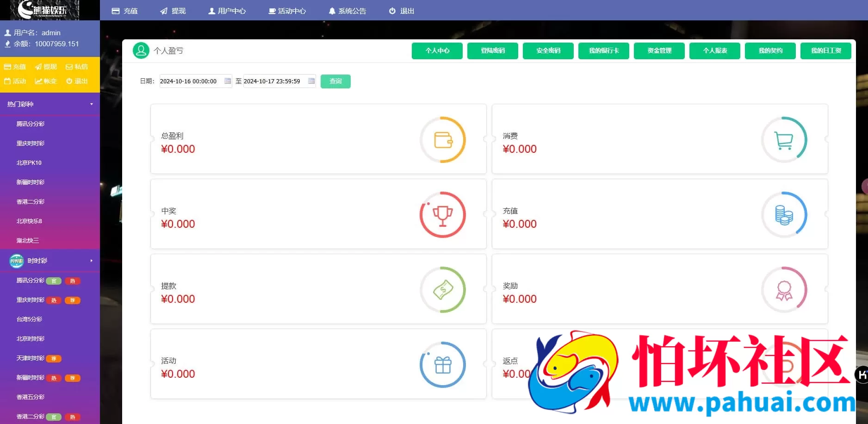Open 用户中心 in the top navigation
Viewport: 868px width, 424px height.
click(227, 11)
